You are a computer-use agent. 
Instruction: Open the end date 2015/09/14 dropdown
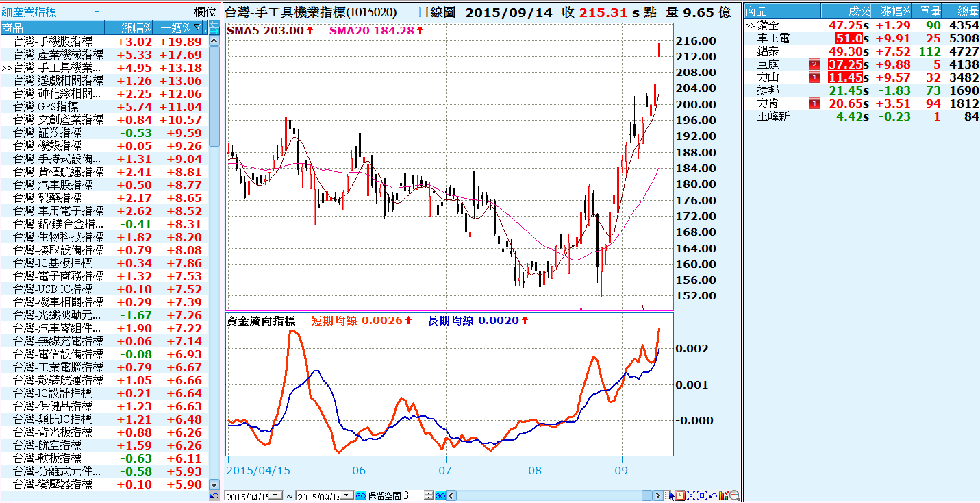[x=348, y=495]
